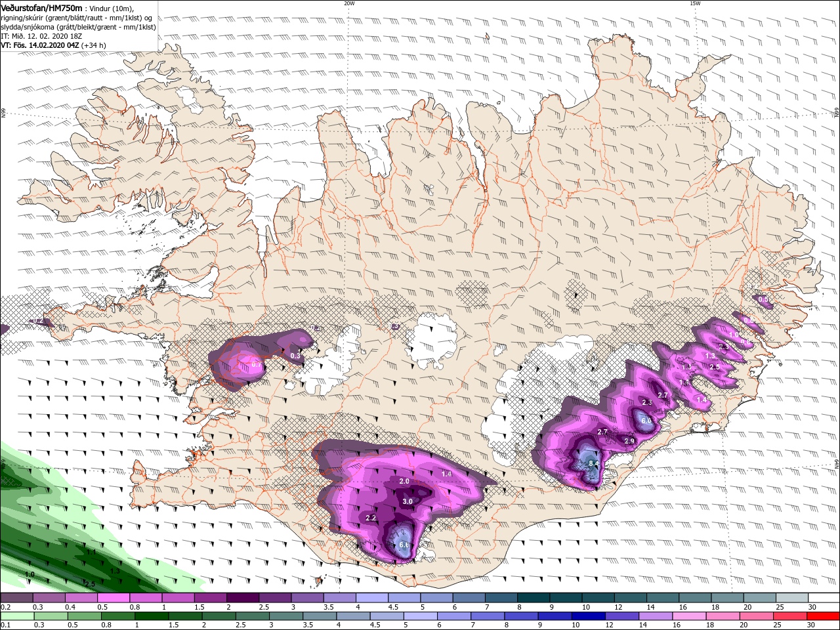The image size is (840, 630).
Task: Pick the lower legend swatch starting at 2.5
Action: pos(252,616)
